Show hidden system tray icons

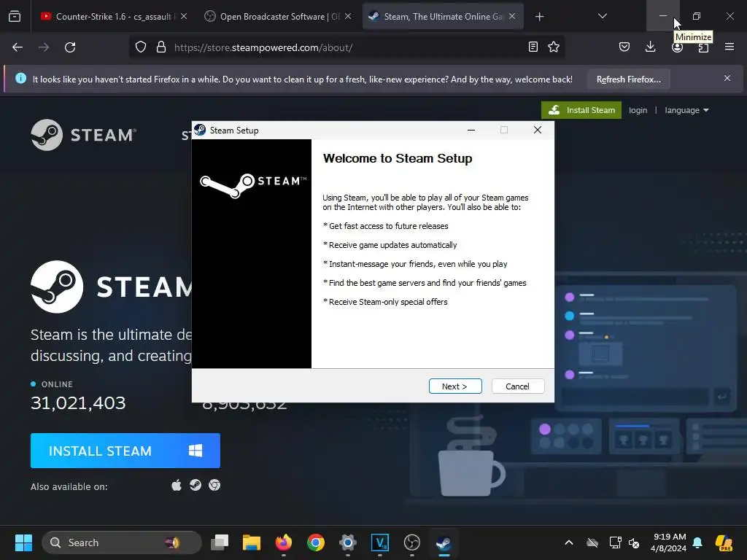coord(569,542)
